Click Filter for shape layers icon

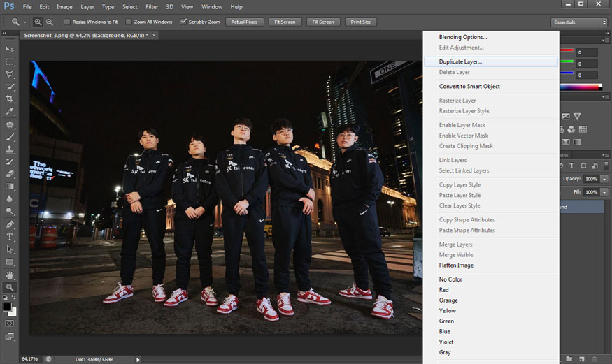click(583, 166)
